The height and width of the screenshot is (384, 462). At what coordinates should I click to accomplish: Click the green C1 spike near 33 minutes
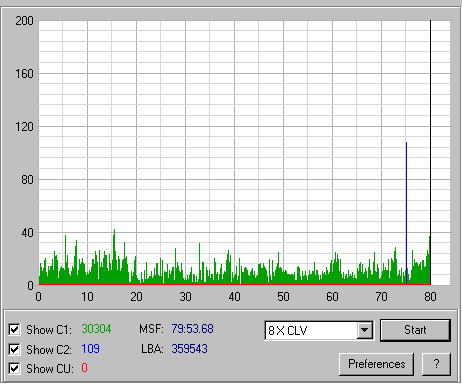coord(199,263)
